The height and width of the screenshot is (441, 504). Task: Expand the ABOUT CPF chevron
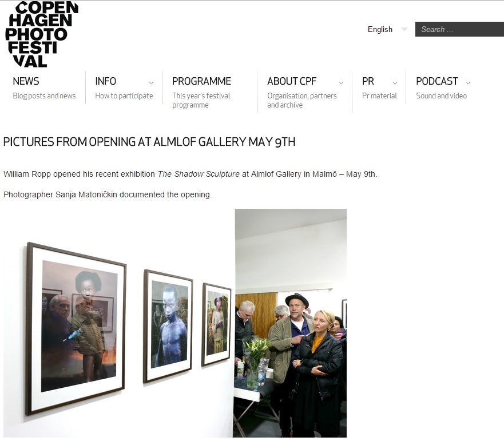[341, 83]
